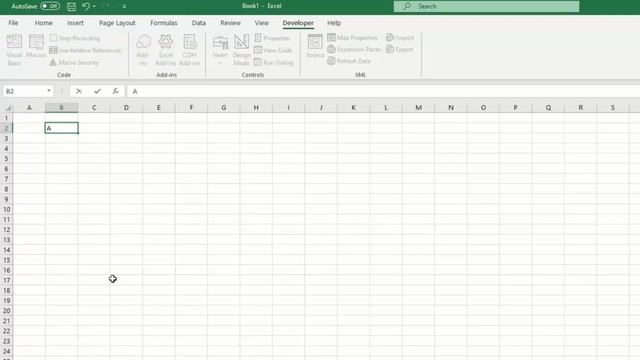
Task: Select row 1 header
Action: click(7, 118)
